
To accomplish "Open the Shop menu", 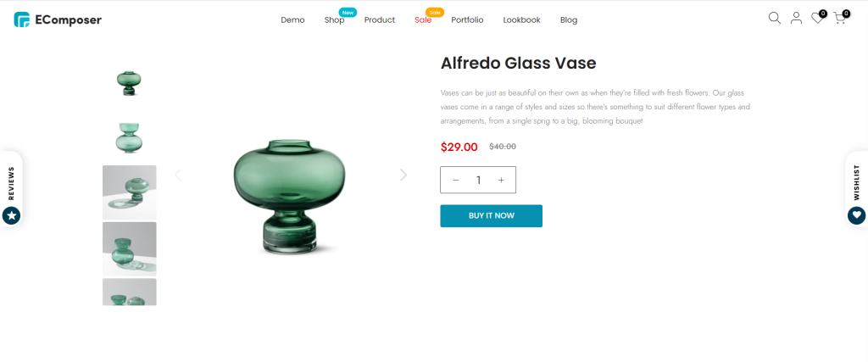I will point(334,20).
